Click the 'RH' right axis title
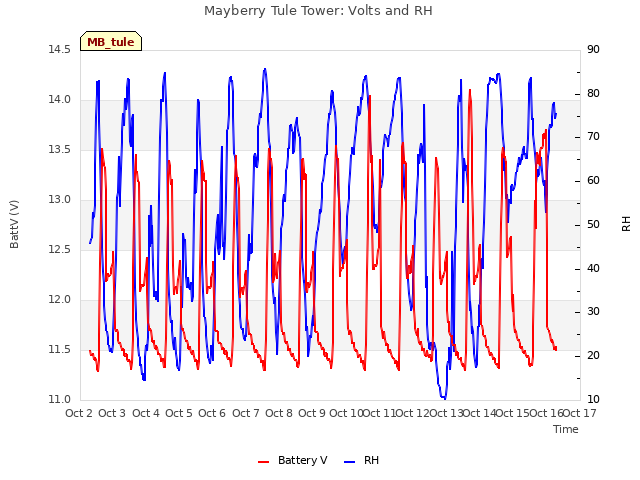This screenshot has width=640, height=480. (x=626, y=224)
